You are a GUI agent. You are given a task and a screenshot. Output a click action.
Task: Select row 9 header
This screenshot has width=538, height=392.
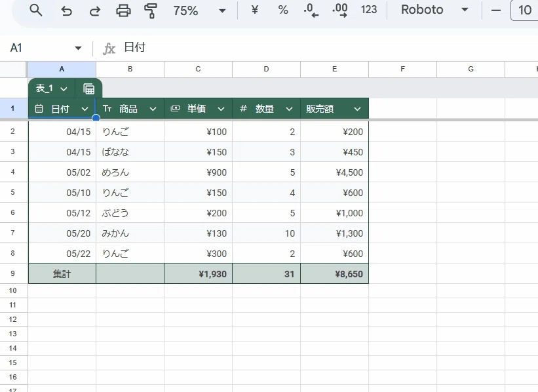(13, 273)
